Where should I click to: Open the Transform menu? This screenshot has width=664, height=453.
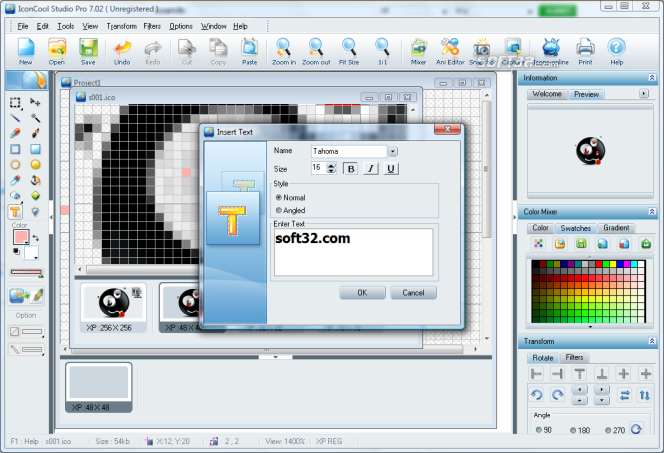click(122, 26)
